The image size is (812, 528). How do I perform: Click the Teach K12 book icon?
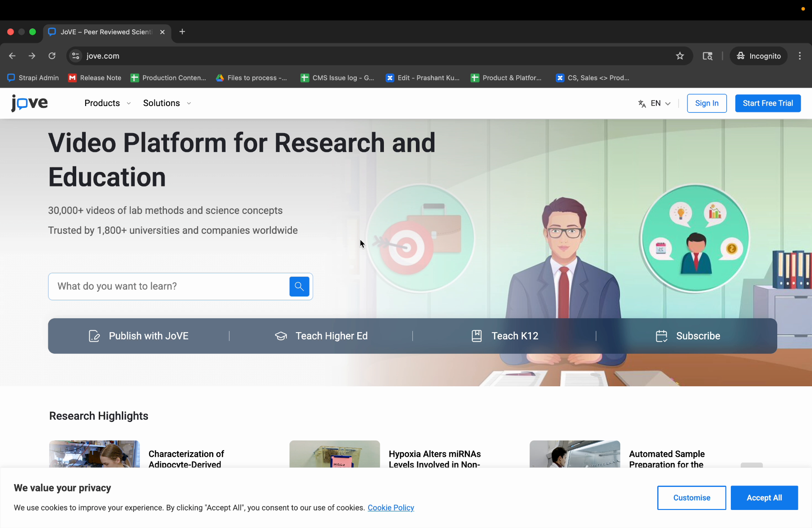tap(477, 336)
